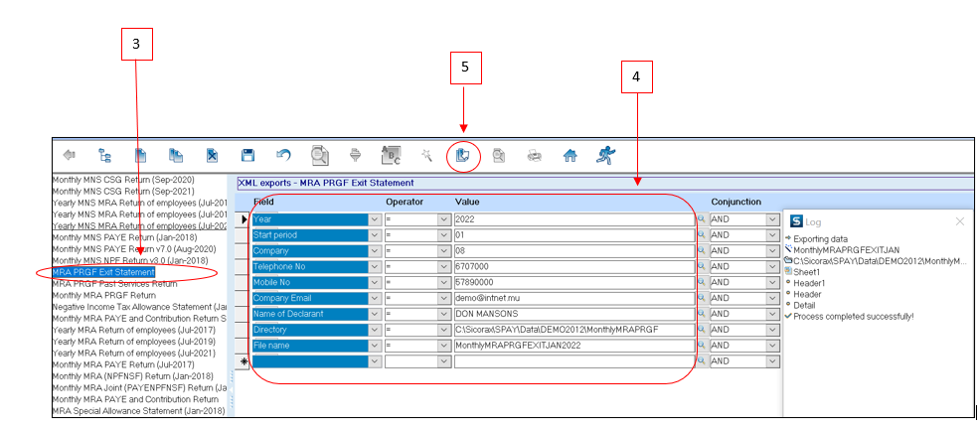Screen dimensions: 980x427
Task: Open Operator dropdown for Telephone No row
Action: [x=444, y=267]
